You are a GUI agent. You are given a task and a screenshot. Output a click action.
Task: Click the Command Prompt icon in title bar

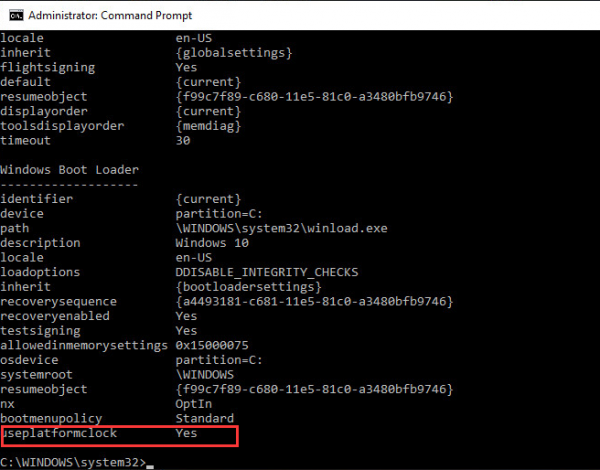[16, 15]
